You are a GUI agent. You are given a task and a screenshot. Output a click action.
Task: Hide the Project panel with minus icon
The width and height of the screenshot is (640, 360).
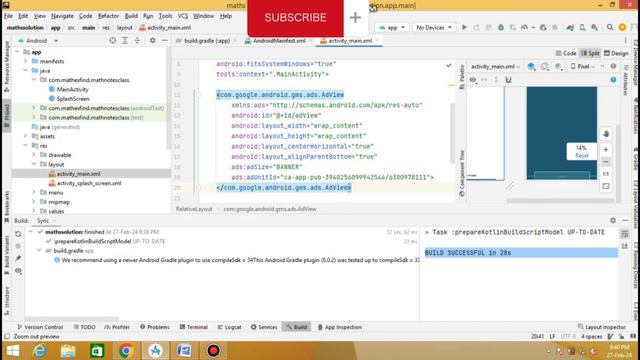[164, 40]
